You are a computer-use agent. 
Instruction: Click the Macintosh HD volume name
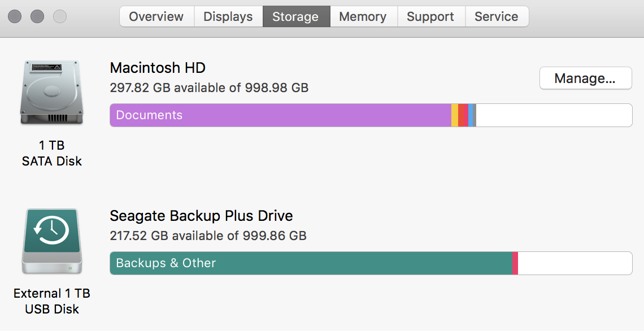click(158, 68)
